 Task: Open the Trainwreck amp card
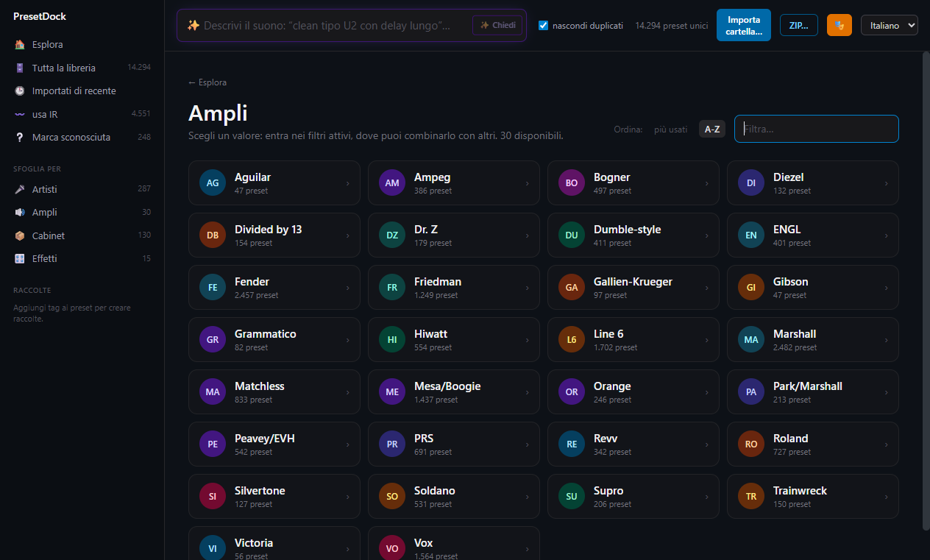[813, 497]
